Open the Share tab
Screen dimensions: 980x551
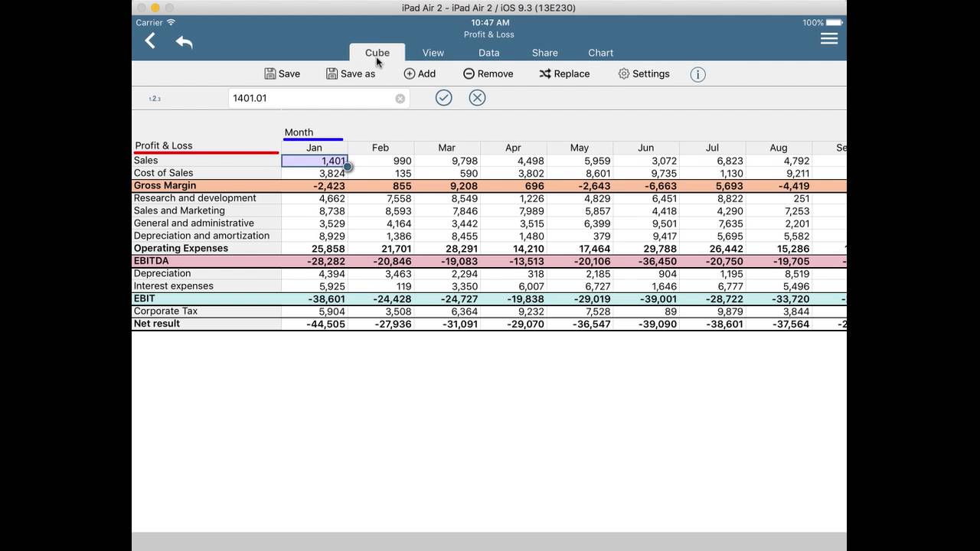[545, 53]
